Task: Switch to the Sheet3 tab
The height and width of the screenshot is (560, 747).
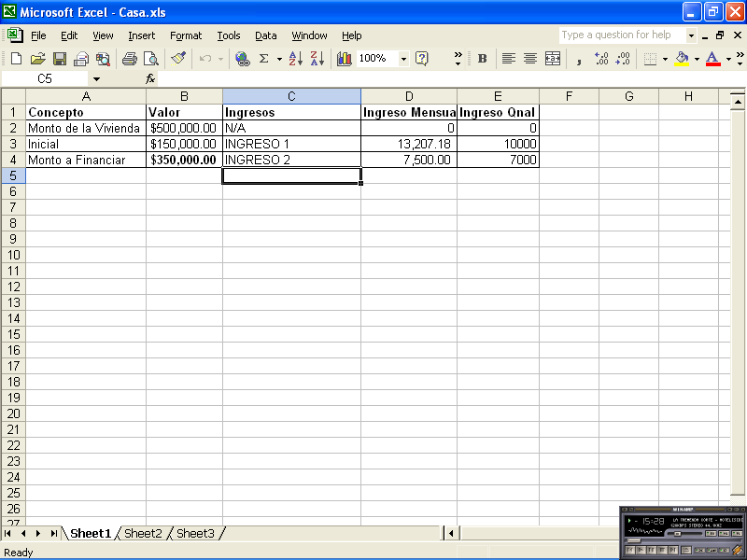Action: coord(195,533)
